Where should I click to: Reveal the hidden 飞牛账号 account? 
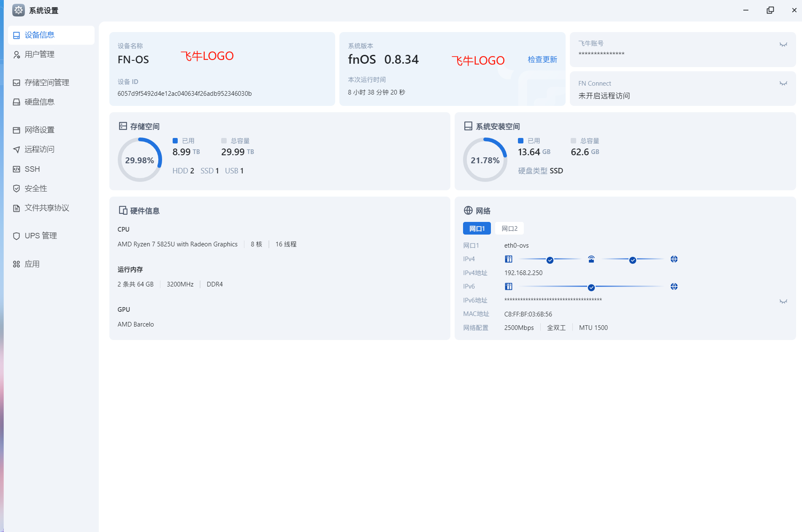click(x=783, y=44)
